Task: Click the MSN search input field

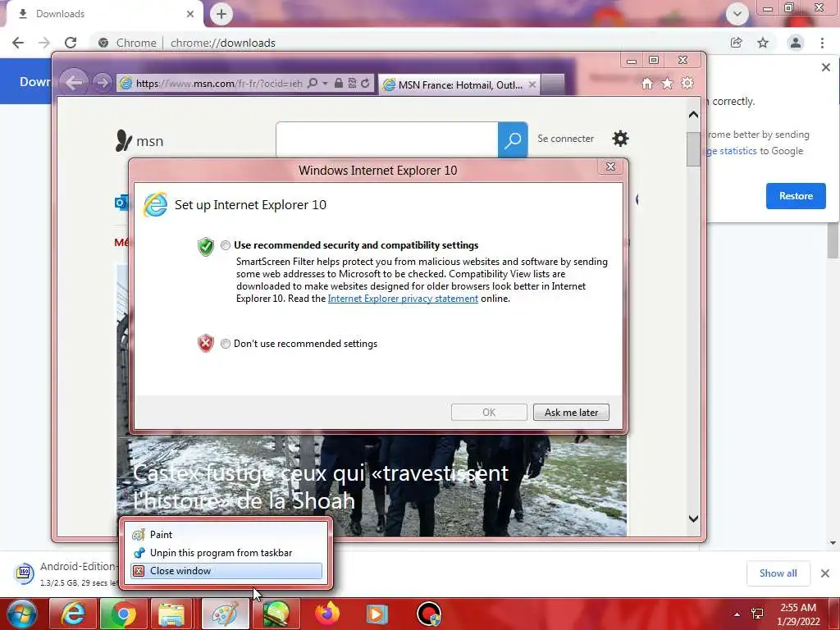Action: coord(387,139)
